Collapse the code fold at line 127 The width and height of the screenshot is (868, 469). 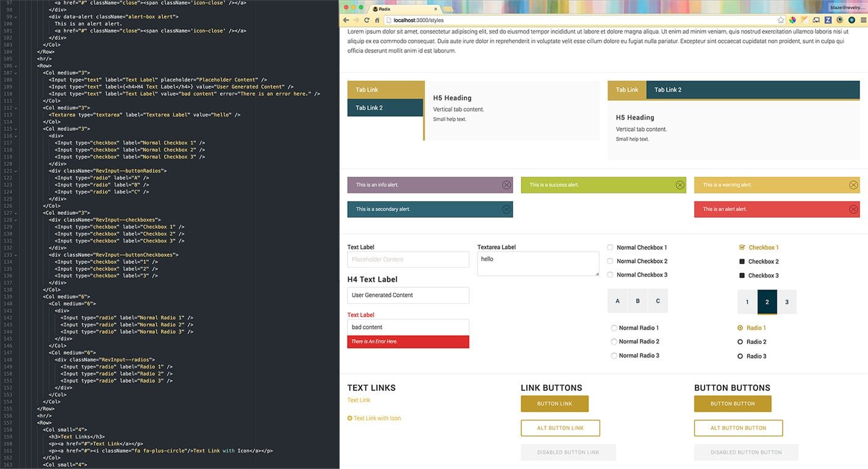16,213
